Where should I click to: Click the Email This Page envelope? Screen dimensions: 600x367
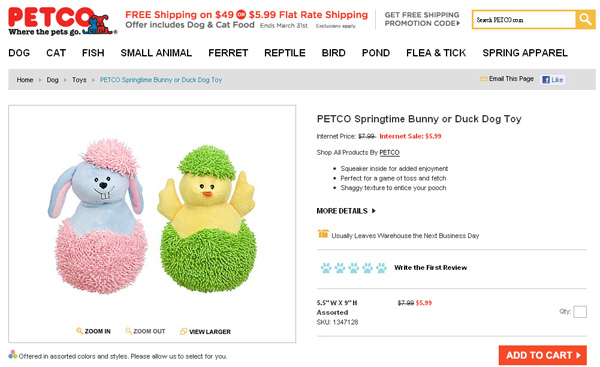[484, 79]
